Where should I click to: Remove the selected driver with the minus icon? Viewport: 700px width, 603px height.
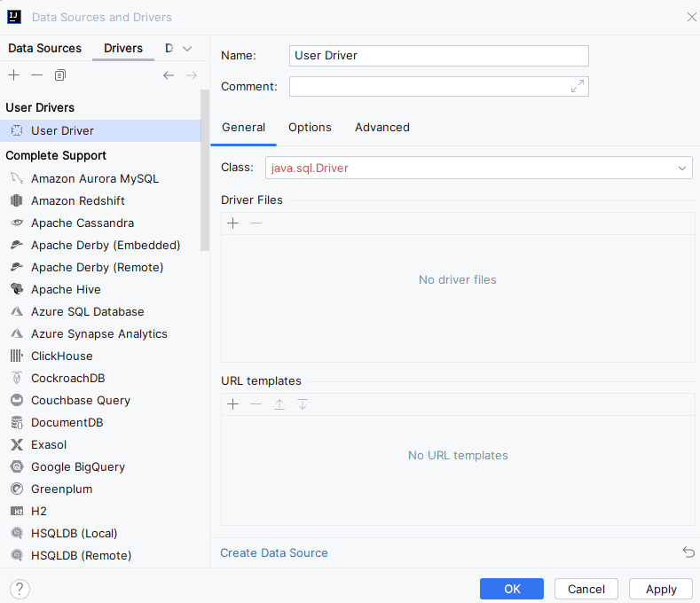tap(36, 75)
